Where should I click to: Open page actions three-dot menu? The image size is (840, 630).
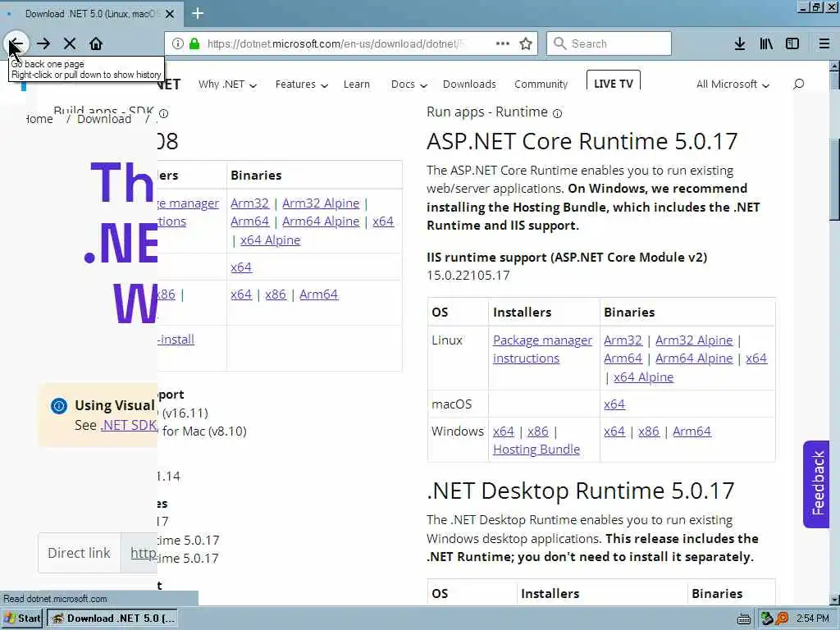(x=503, y=43)
